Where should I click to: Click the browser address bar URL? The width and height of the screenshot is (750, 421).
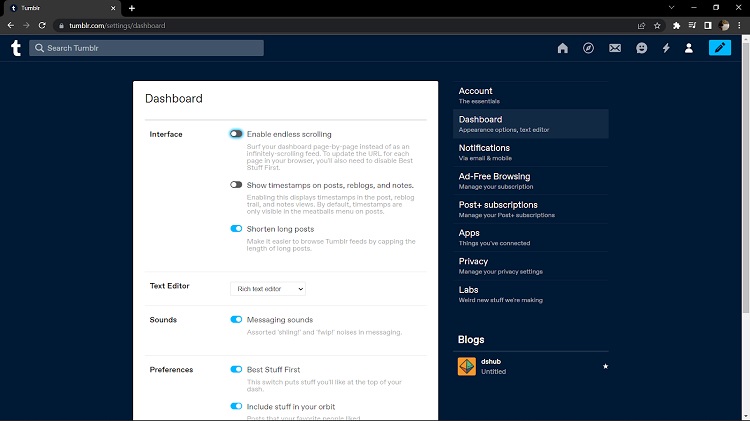[117, 25]
